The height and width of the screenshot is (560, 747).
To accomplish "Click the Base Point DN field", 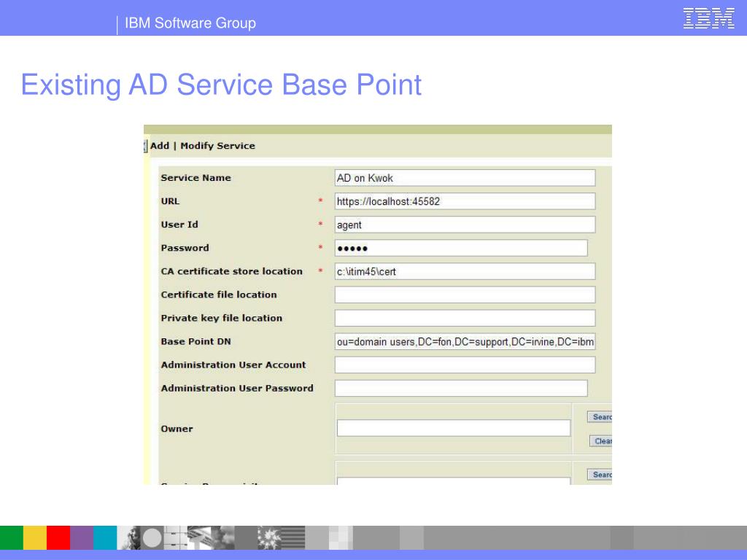I will (x=465, y=341).
